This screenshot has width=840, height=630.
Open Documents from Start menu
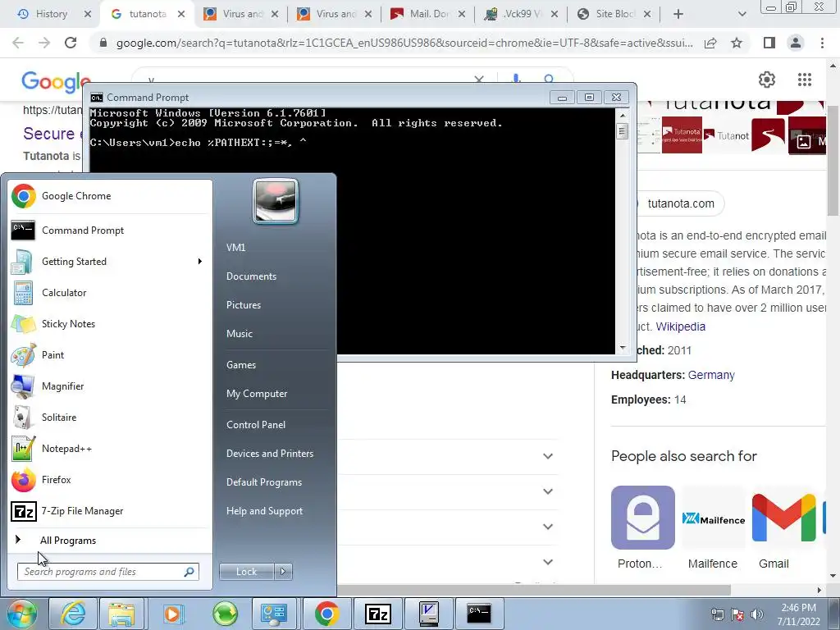tap(251, 276)
